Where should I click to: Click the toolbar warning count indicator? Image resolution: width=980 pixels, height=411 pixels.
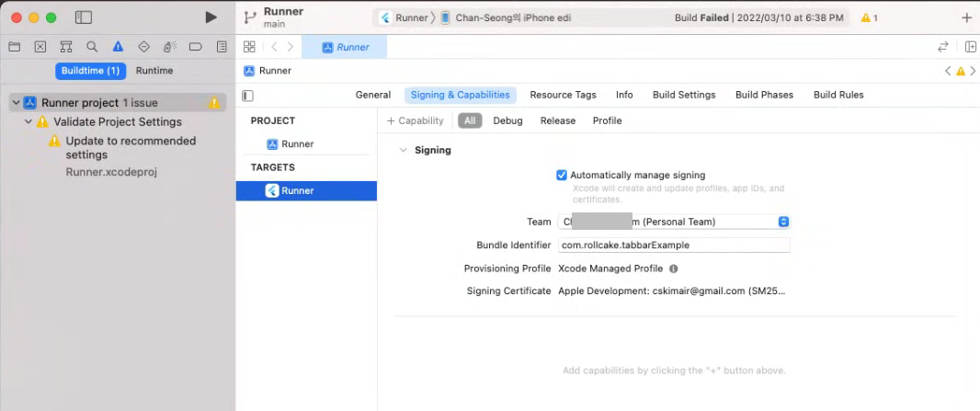(870, 18)
